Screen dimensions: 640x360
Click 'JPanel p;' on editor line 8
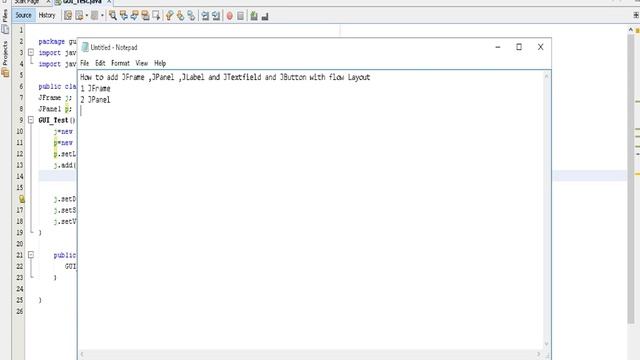tap(55, 109)
